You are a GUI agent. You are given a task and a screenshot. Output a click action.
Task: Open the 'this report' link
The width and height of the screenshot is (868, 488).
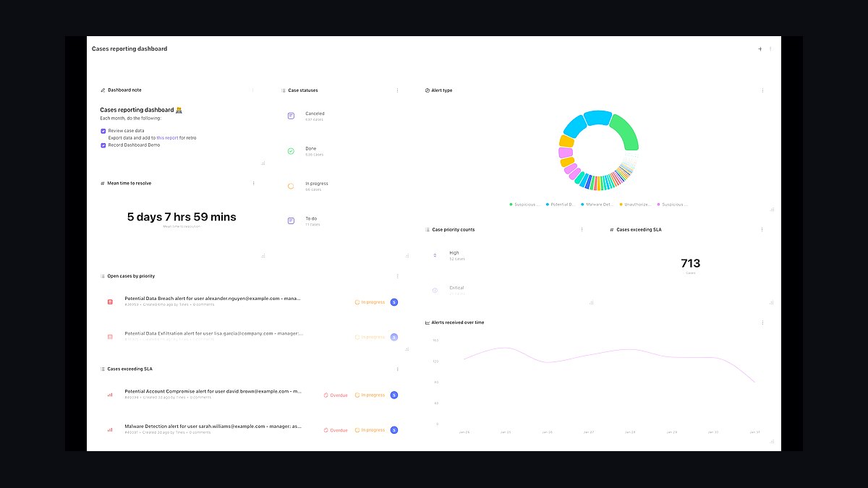point(167,137)
